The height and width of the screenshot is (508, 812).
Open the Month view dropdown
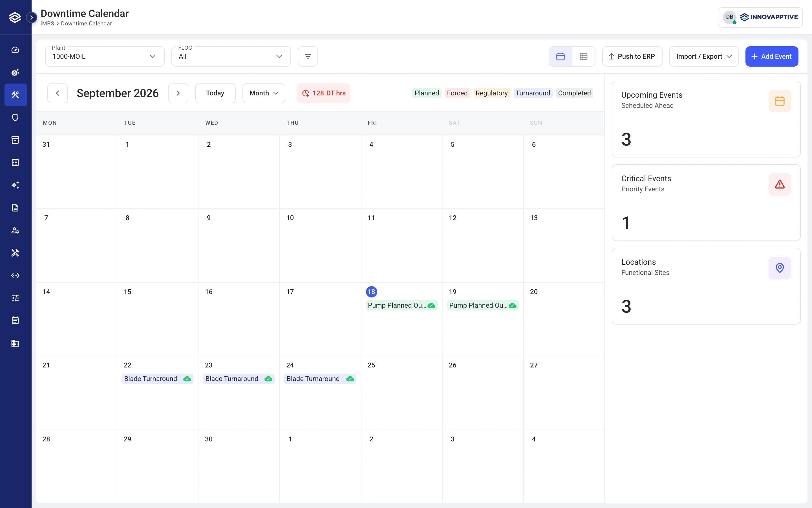[x=264, y=93]
